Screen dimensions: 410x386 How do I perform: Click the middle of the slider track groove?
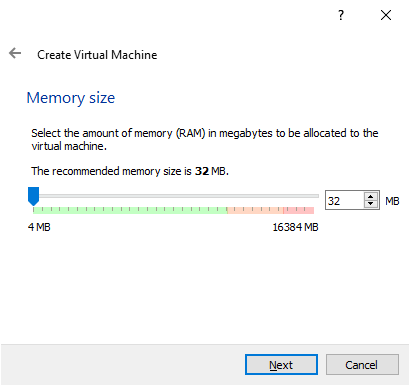176,196
